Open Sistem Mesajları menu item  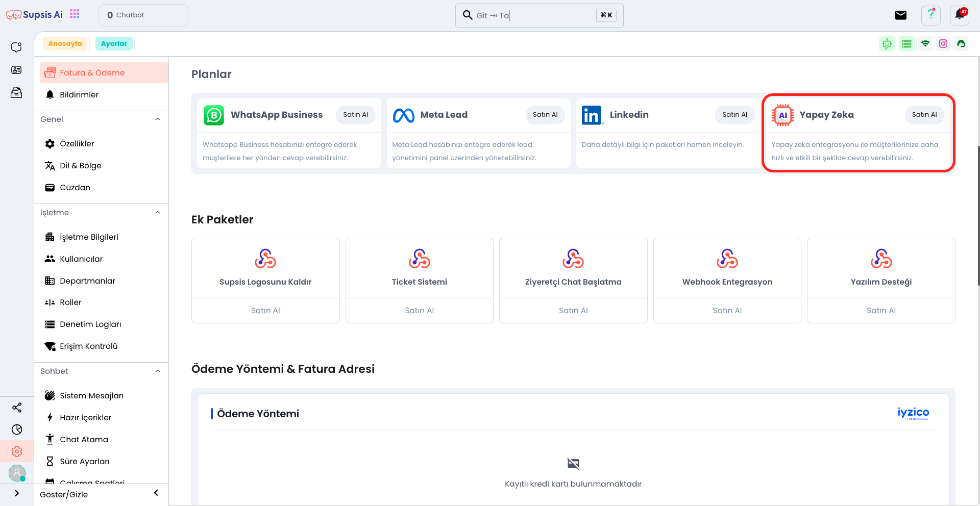coord(104,396)
